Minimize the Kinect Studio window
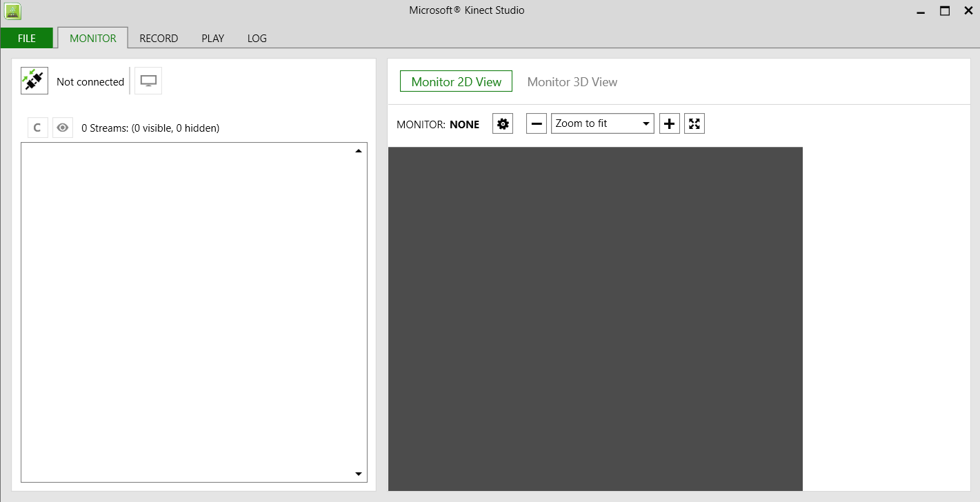 point(921,11)
